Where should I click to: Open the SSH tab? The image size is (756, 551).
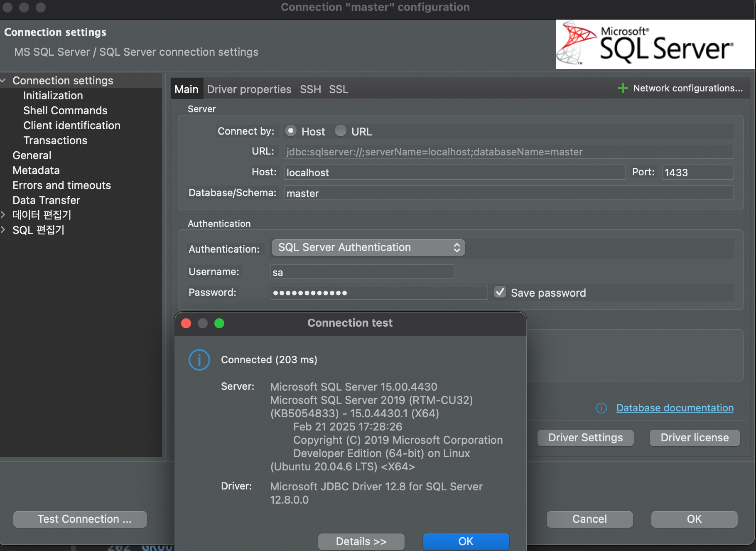click(x=310, y=89)
